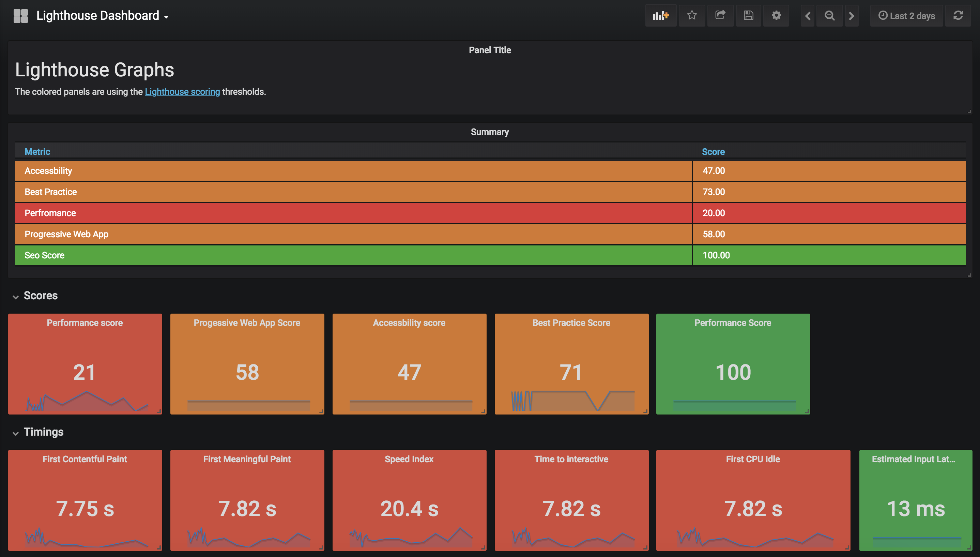The image size is (980, 557).
Task: Shift time range backward arrow
Action: click(x=808, y=16)
